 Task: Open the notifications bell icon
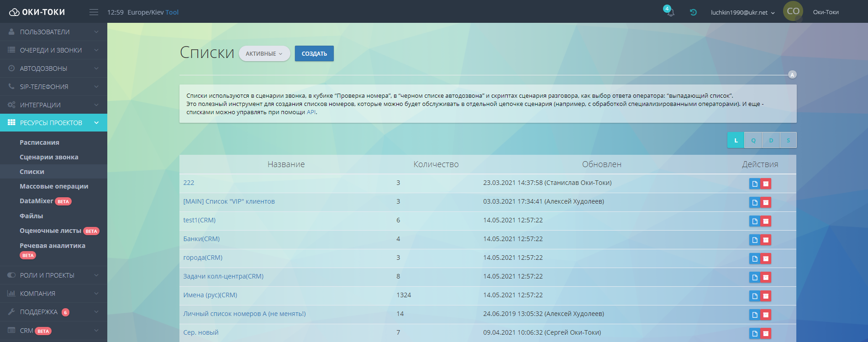(x=670, y=12)
